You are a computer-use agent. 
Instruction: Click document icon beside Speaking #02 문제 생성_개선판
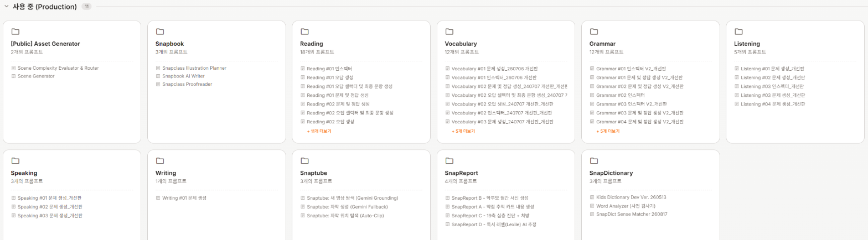[13, 207]
